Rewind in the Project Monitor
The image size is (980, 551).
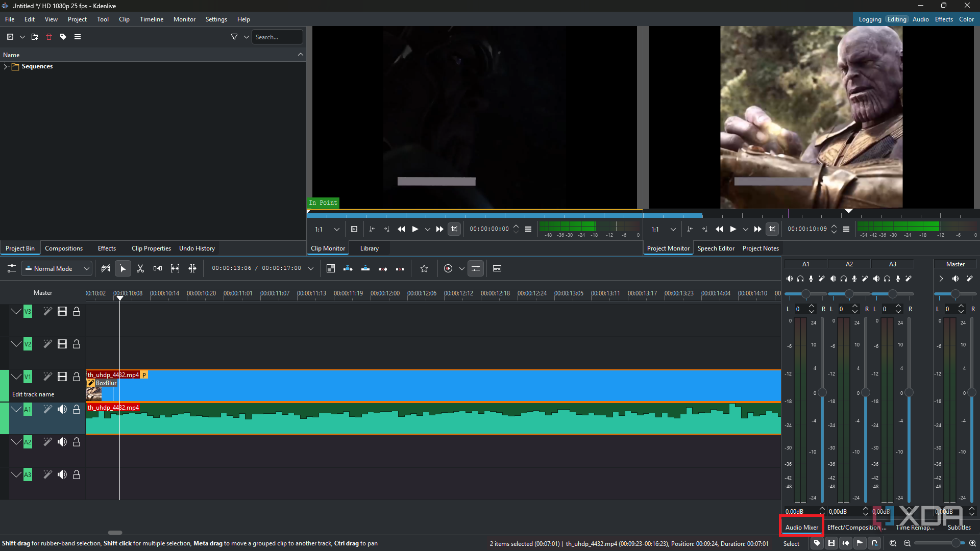click(x=719, y=229)
